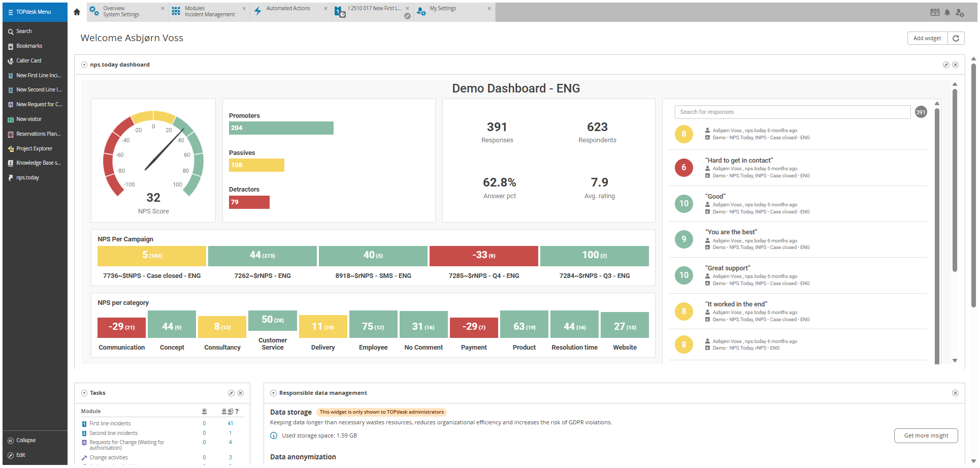Click the Add widget button

927,38
